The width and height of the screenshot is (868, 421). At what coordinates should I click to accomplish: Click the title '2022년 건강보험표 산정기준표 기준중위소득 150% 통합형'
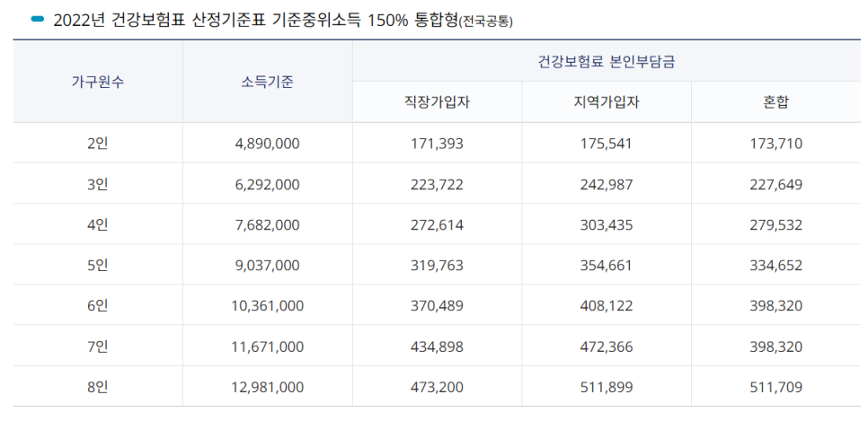tap(256, 21)
